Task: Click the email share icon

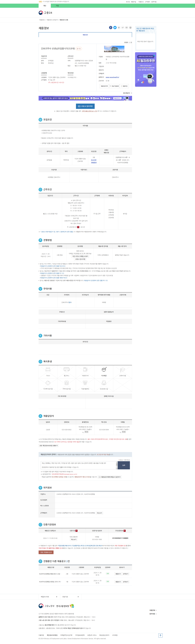Action: coord(127,28)
